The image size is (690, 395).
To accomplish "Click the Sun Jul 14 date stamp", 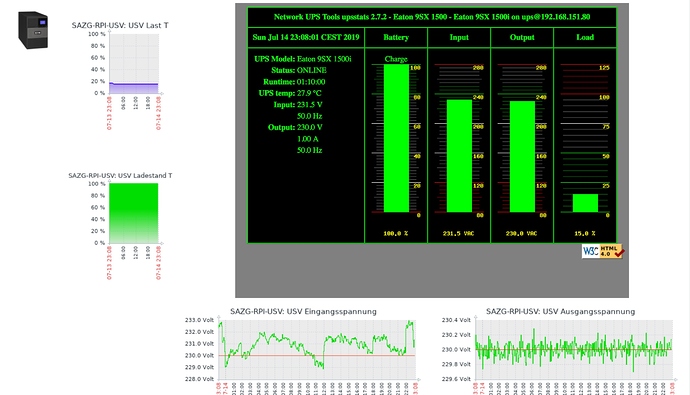I will pyautogui.click(x=306, y=37).
